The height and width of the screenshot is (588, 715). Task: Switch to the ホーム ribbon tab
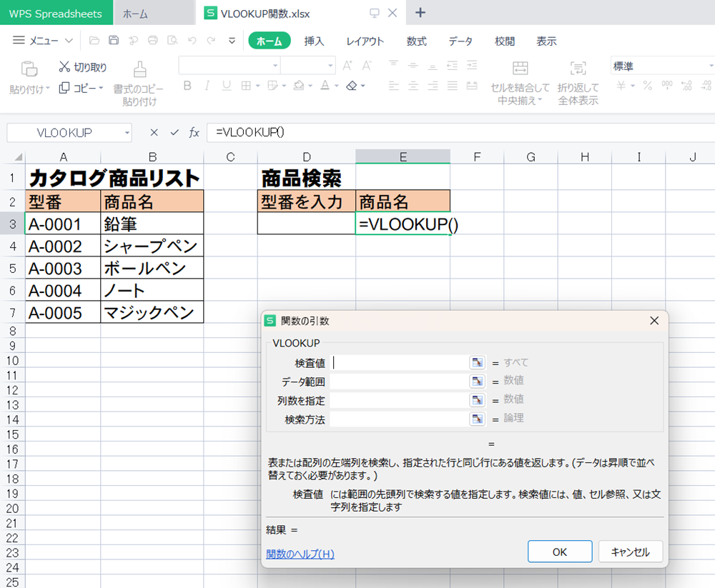[x=269, y=41]
